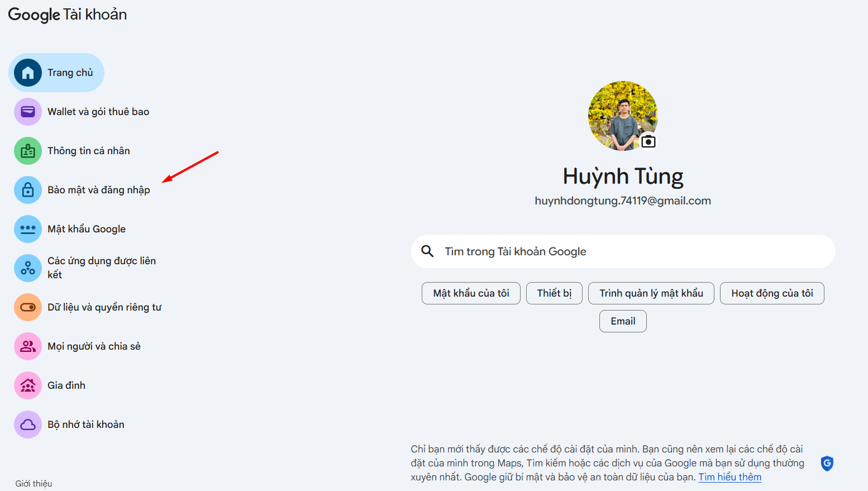Click the Trang chủ home icon
This screenshot has width=868, height=491.
pyautogui.click(x=28, y=73)
